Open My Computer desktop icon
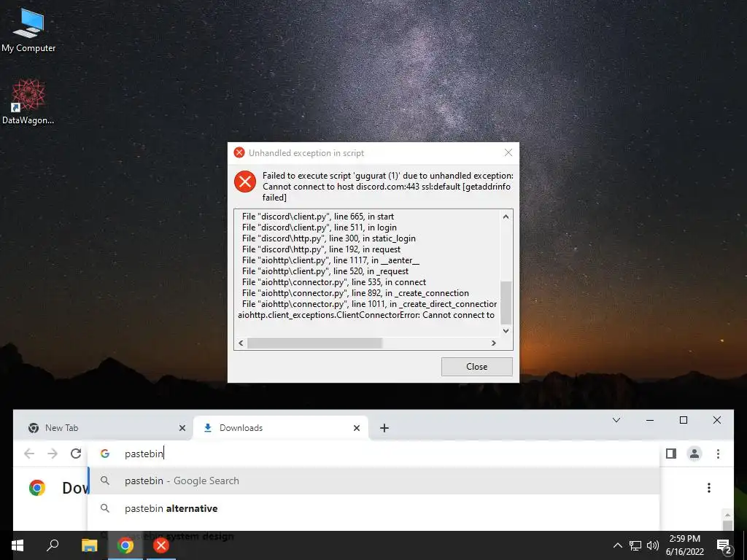The width and height of the screenshot is (747, 560). [x=28, y=30]
